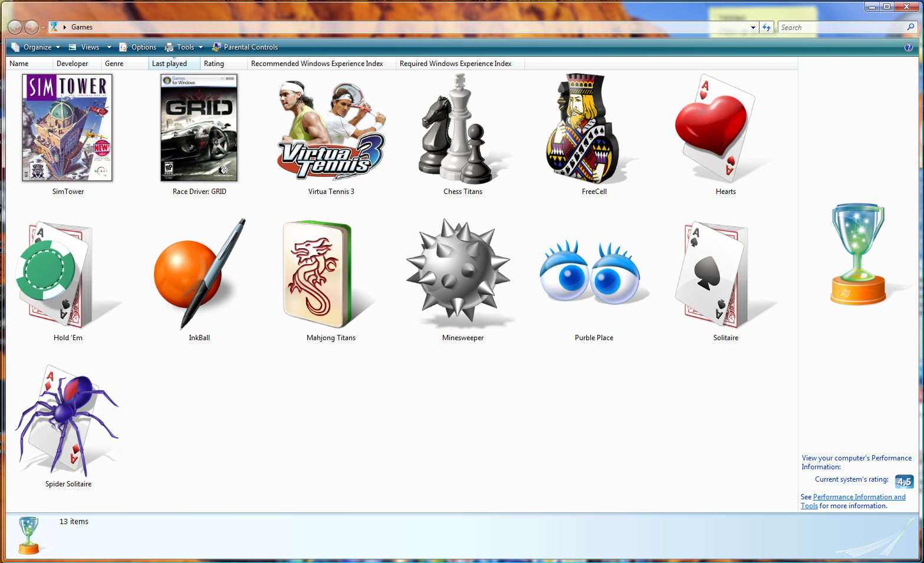Select the Virtua Tennis 3 thumbnail
924x563 pixels.
(331, 131)
